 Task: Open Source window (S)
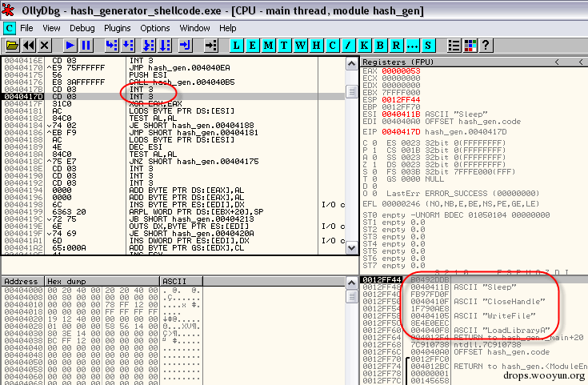(428, 46)
